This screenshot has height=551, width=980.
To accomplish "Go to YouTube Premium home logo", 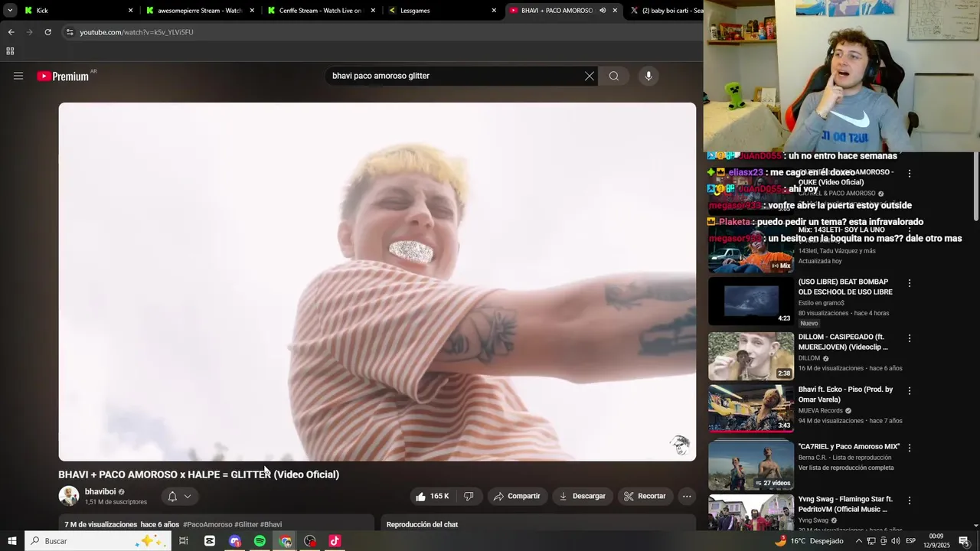I will (x=64, y=76).
